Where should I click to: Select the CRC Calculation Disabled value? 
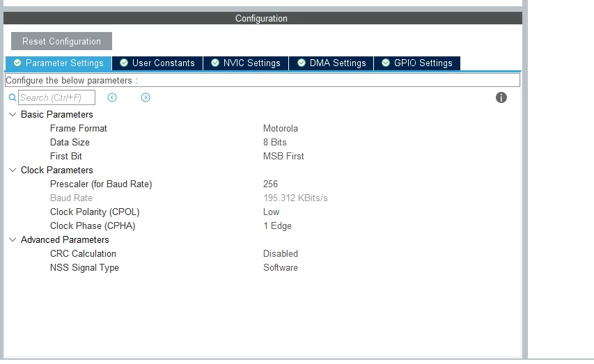point(281,254)
